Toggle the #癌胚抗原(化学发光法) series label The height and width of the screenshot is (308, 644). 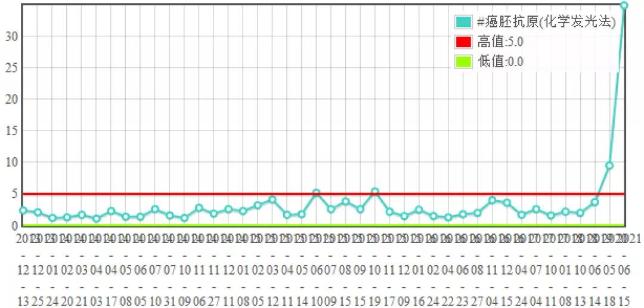(546, 23)
